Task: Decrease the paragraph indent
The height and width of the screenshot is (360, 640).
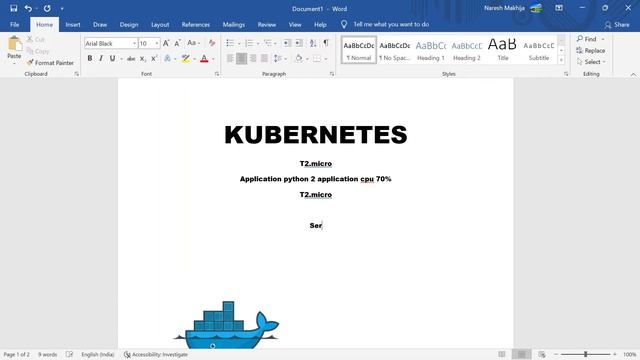Action: (x=287, y=43)
